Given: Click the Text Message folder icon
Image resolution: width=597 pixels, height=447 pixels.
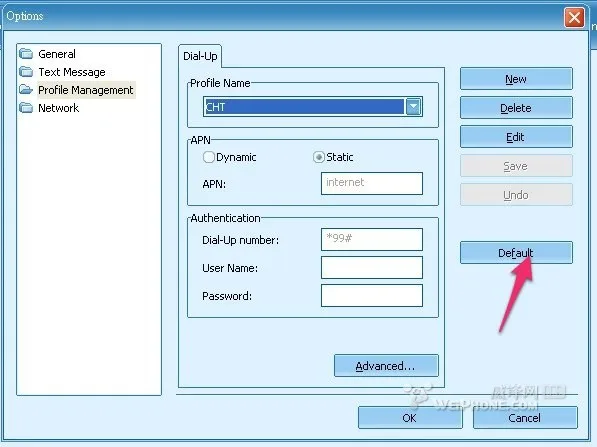Looking at the screenshot, I should pyautogui.click(x=26, y=72).
